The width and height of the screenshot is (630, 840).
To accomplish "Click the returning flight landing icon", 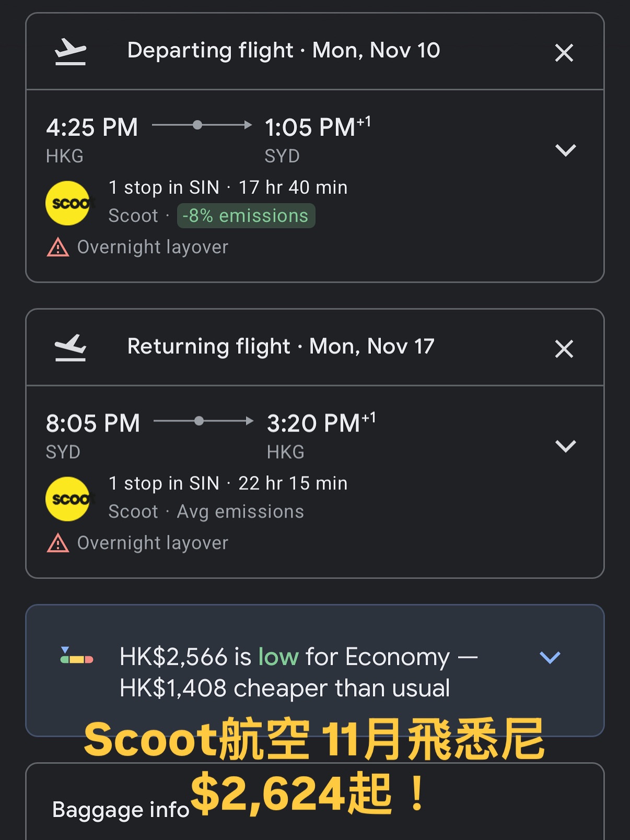I will tap(71, 348).
